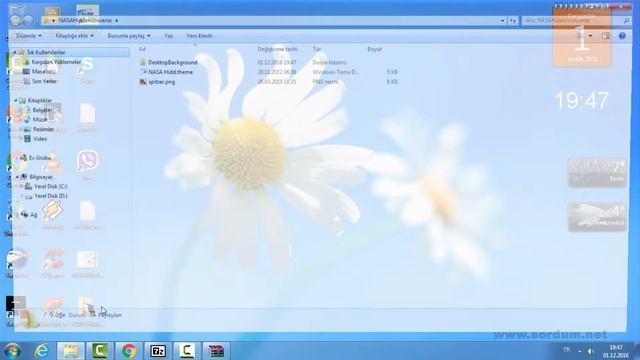Open Yerel Disk (D:) in sidebar
The width and height of the screenshot is (640, 360).
[51, 196]
